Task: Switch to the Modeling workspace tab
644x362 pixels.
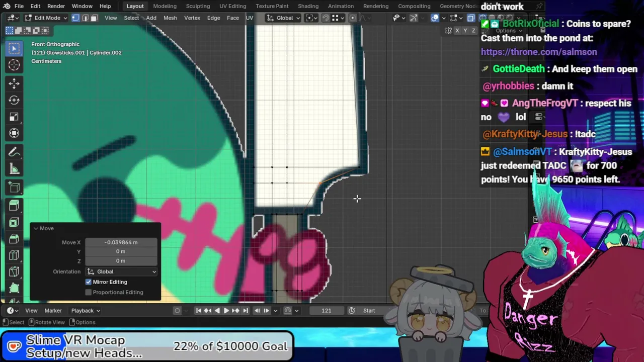Action: [x=165, y=6]
